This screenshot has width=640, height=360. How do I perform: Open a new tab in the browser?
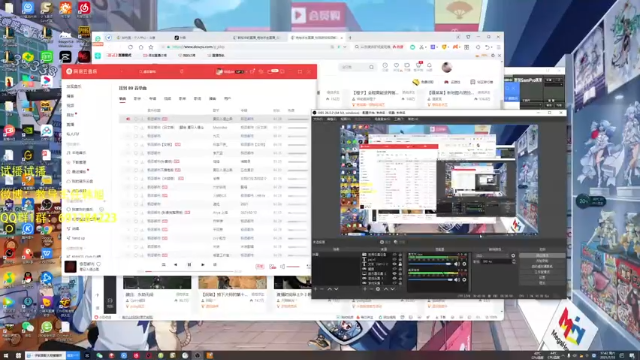(x=350, y=37)
